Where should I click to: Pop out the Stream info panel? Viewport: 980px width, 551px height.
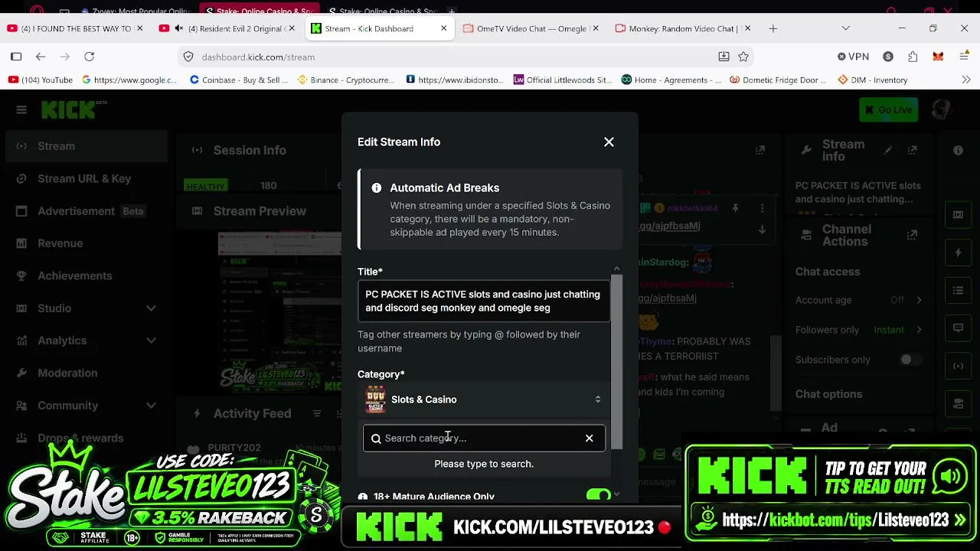point(912,151)
